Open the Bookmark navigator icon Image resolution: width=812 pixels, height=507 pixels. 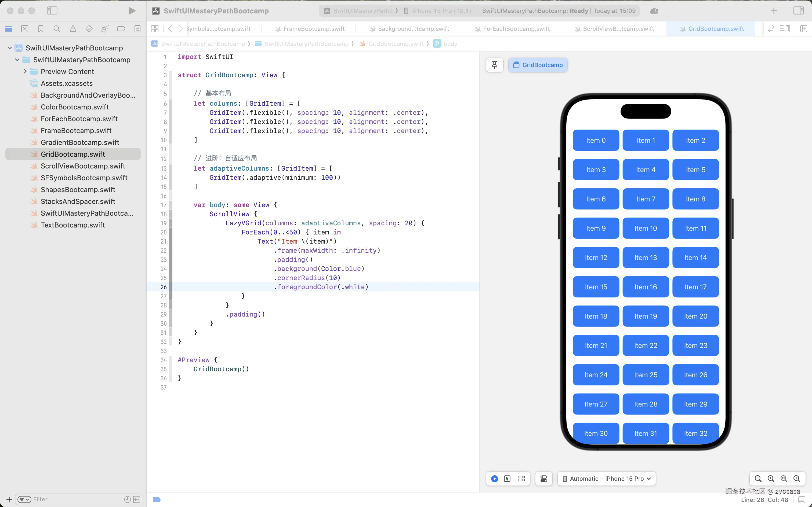(41, 29)
